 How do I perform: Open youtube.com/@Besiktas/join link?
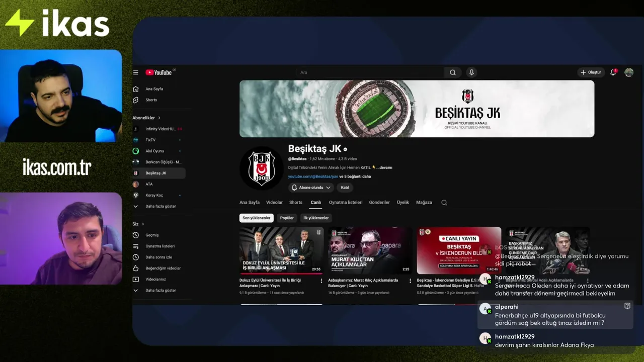pos(313,176)
